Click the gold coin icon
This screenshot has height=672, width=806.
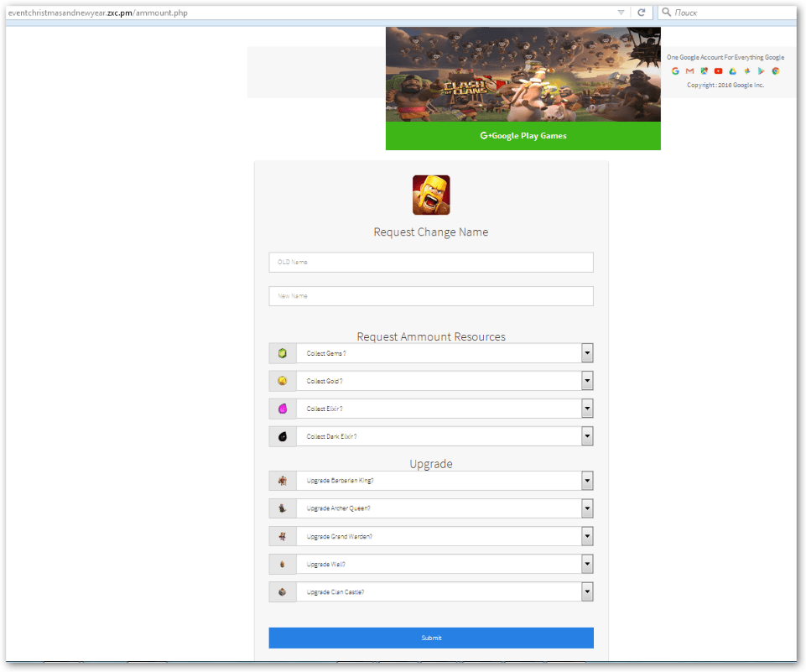click(x=282, y=381)
